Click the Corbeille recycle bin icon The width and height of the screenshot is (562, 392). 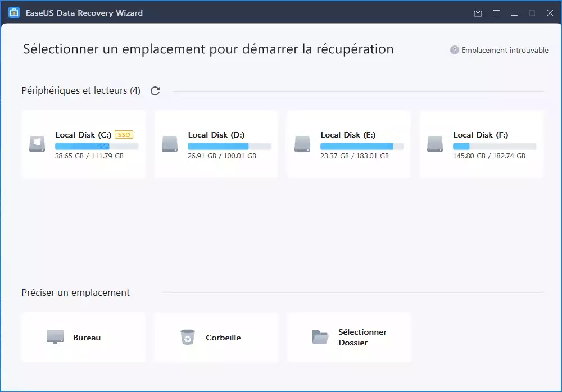[x=187, y=337]
